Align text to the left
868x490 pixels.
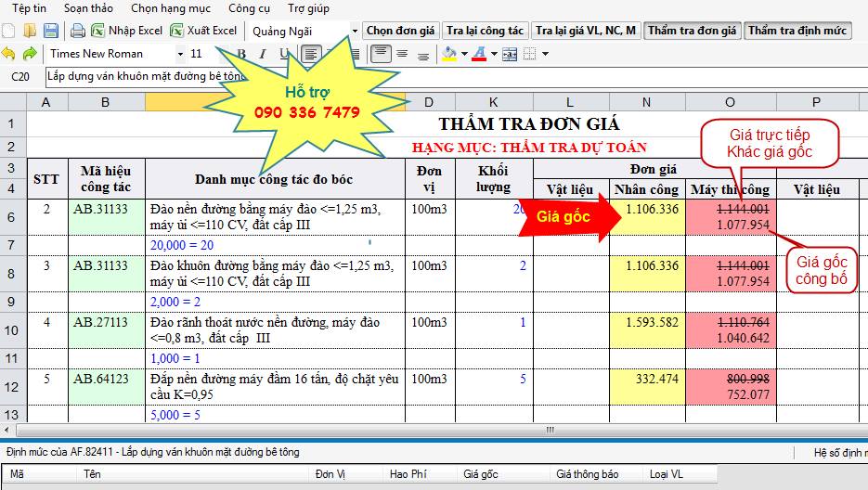[x=311, y=54]
